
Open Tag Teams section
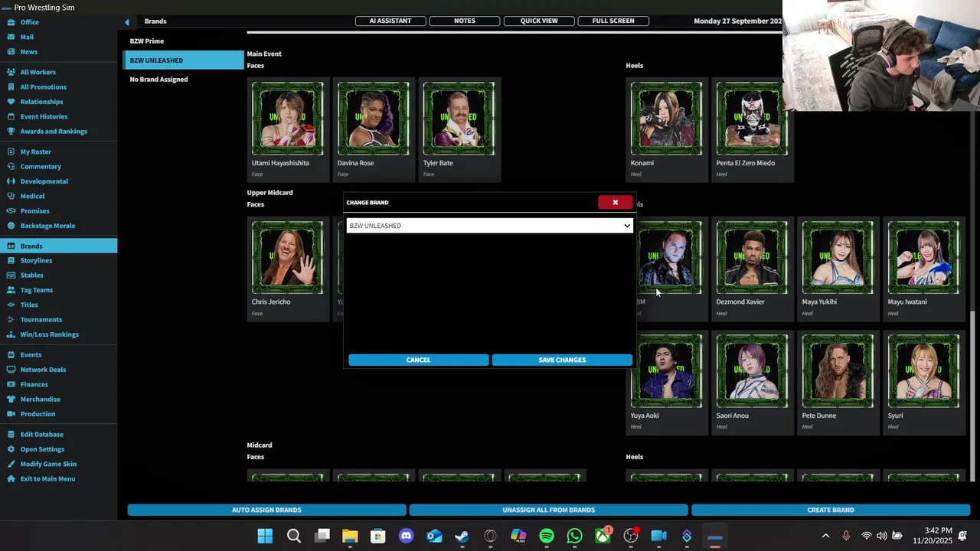click(x=36, y=290)
